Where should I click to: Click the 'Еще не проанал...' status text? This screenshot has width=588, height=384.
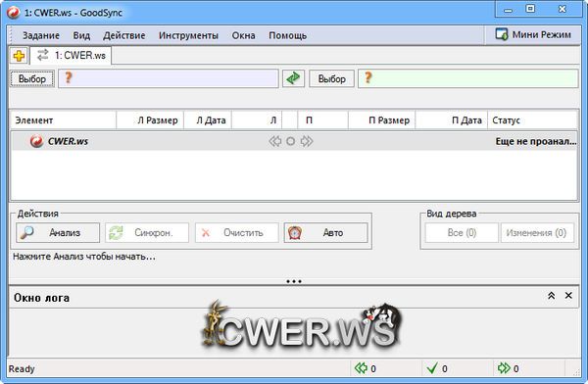[536, 141]
